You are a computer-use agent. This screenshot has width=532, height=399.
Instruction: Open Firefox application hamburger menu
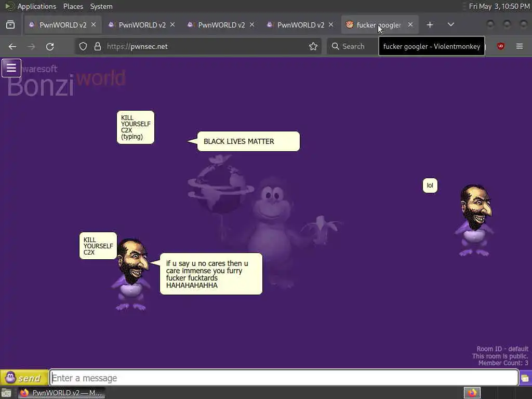click(x=520, y=46)
